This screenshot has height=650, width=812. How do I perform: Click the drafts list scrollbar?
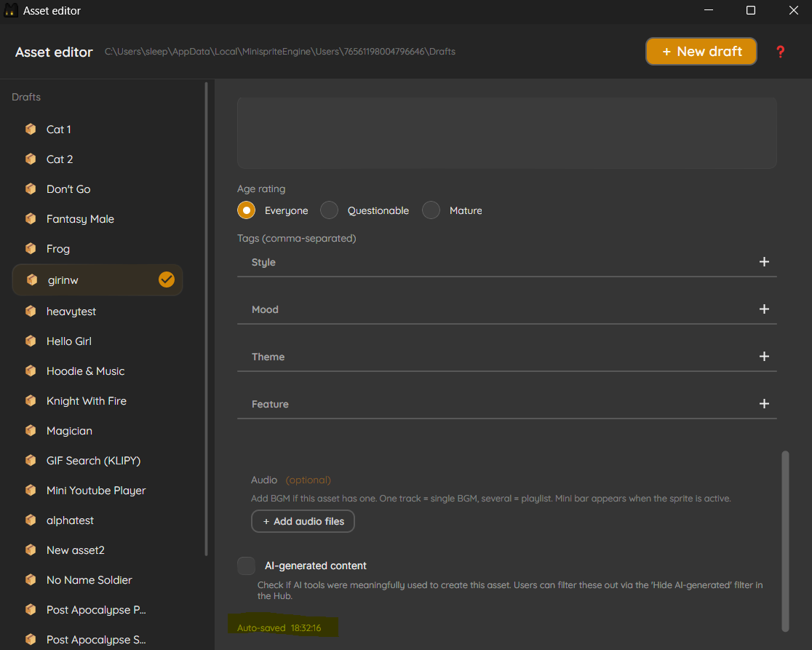[207, 319]
